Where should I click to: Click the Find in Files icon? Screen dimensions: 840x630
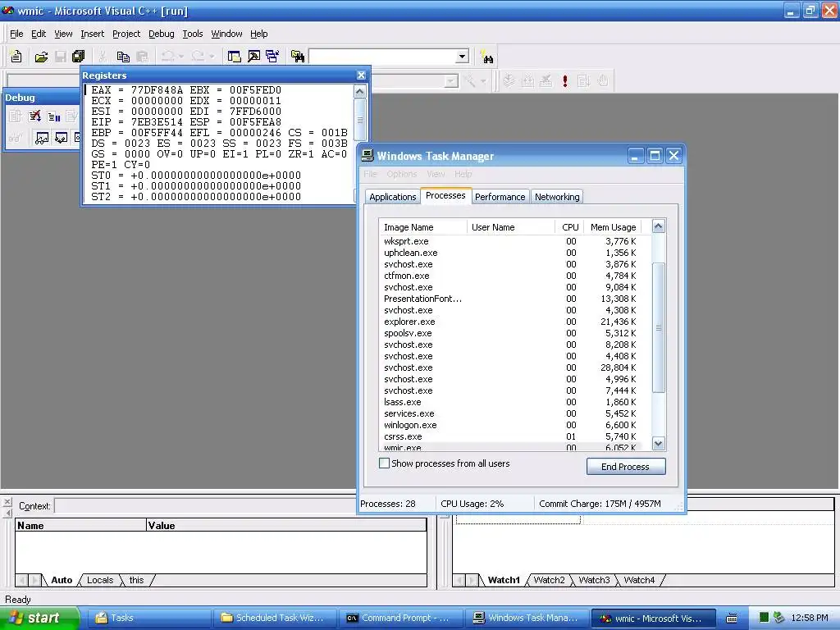297,57
